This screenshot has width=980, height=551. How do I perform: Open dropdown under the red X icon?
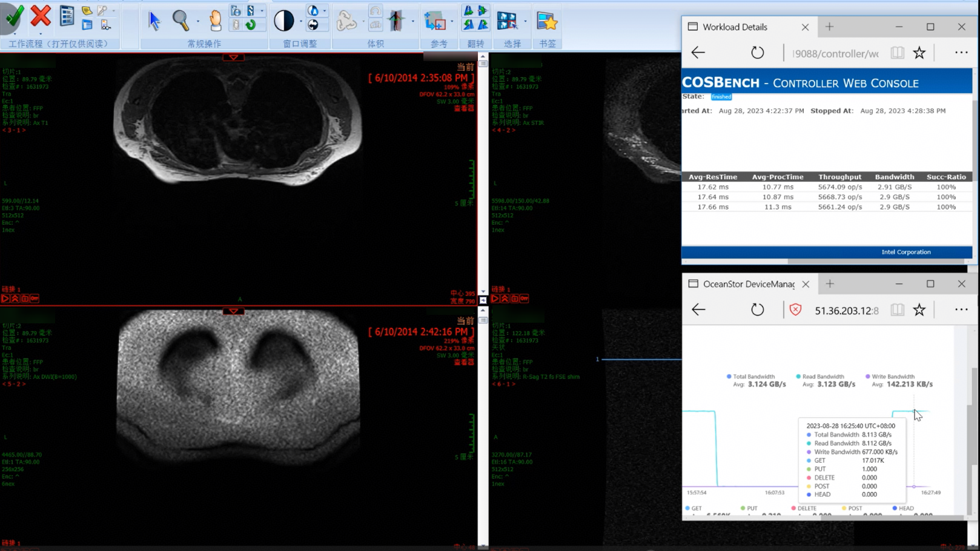[x=41, y=33]
